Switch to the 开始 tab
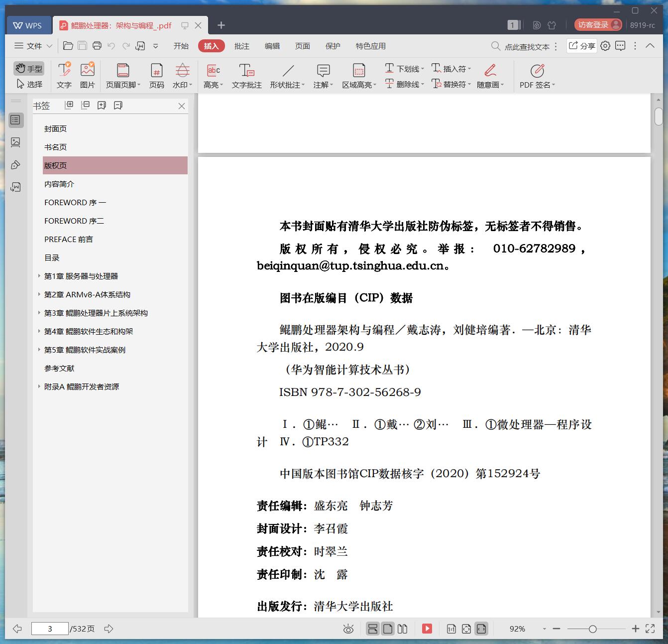 pos(181,46)
